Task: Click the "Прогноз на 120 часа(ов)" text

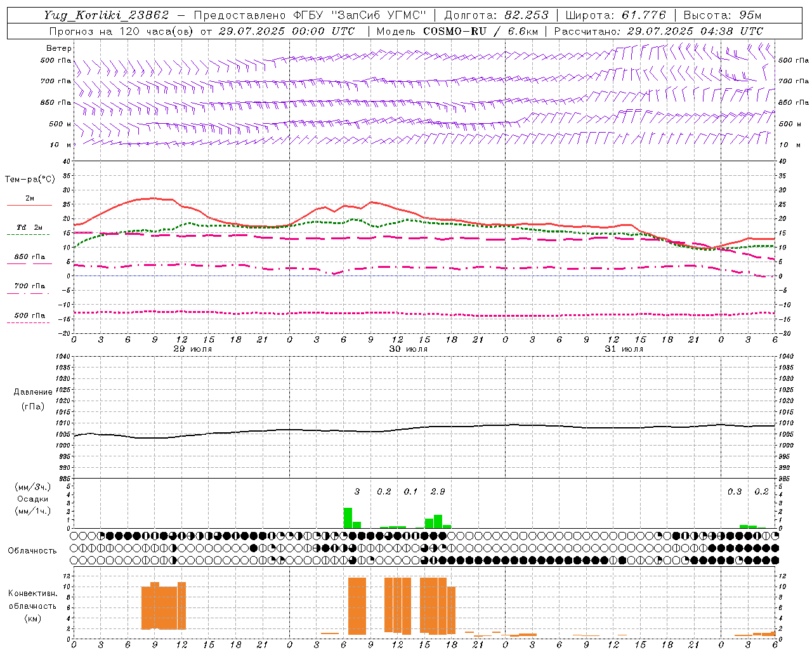Action: tap(122, 31)
